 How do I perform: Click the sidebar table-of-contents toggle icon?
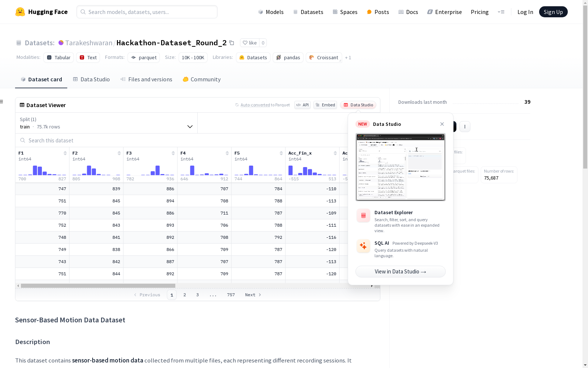point(1,102)
